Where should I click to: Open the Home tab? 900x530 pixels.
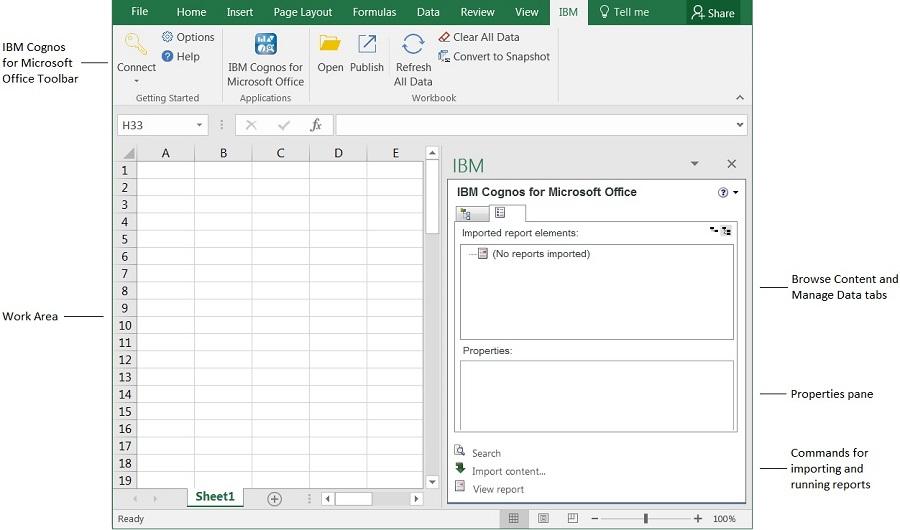[191, 12]
